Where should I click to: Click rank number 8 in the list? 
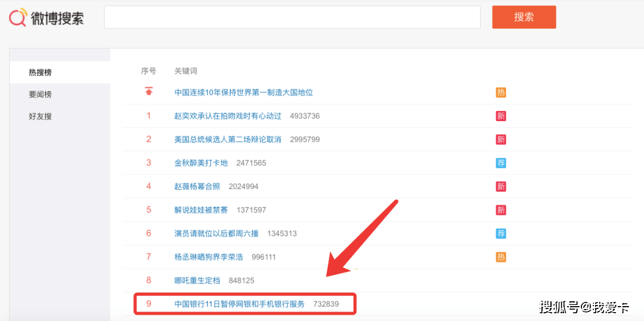coord(148,280)
